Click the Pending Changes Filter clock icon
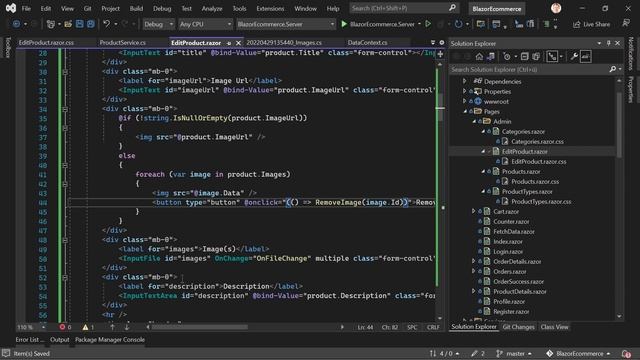Viewport: 640px width, 360px height. pyautogui.click(x=507, y=56)
